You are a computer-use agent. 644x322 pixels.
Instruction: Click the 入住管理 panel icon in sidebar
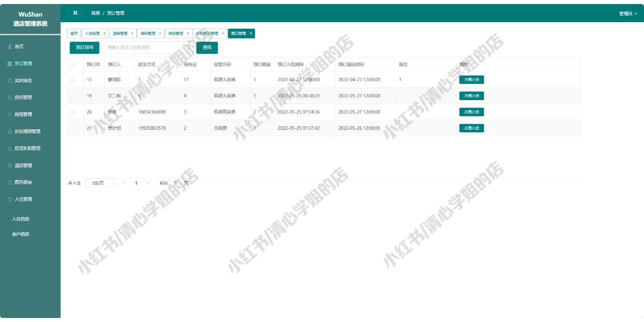(x=11, y=199)
